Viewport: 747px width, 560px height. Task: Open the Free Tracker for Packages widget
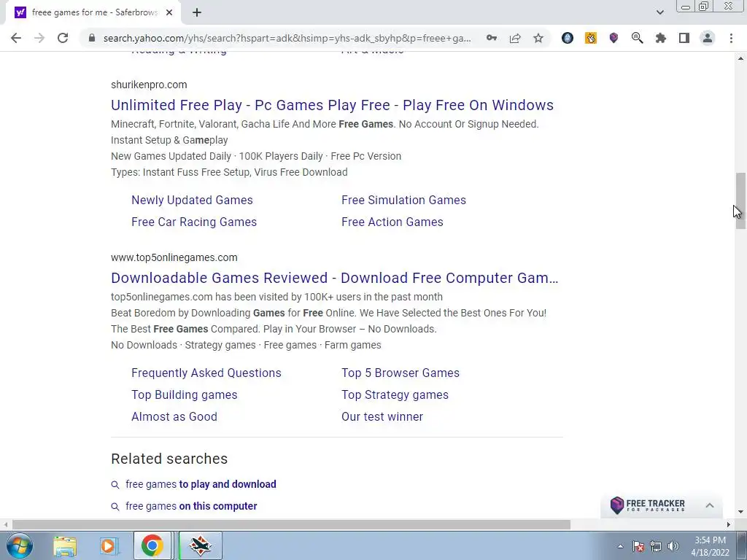pos(648,505)
